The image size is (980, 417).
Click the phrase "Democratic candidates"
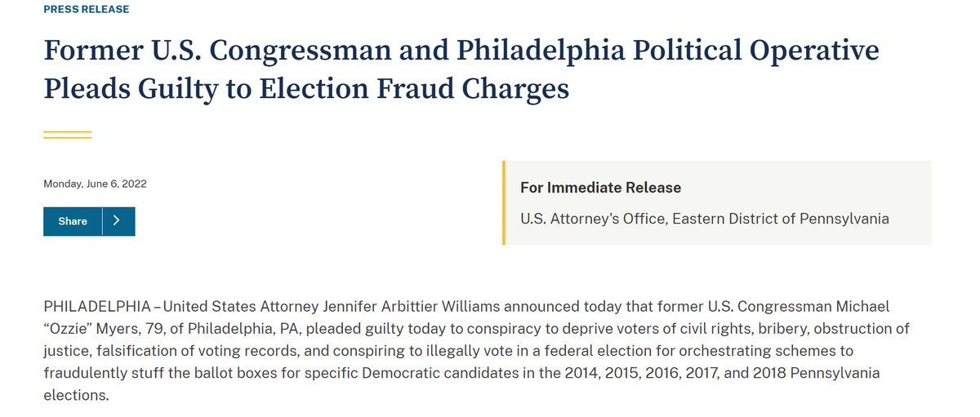point(461,373)
